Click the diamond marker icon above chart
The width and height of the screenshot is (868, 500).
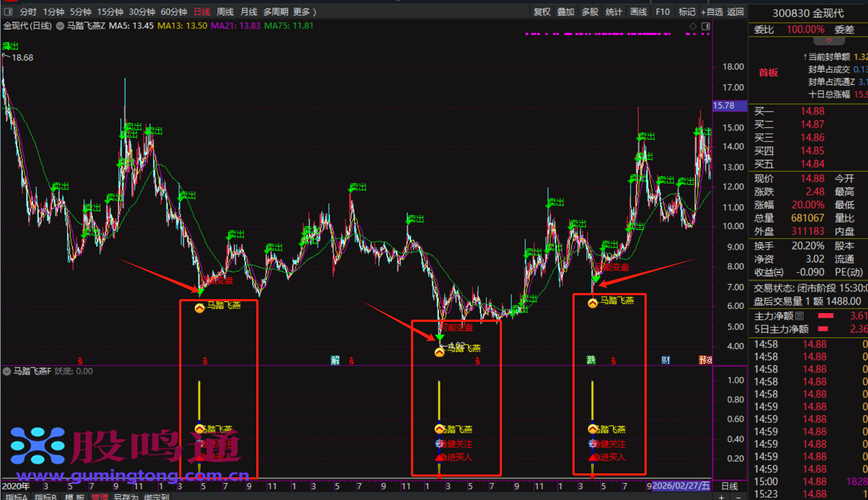pos(693,26)
